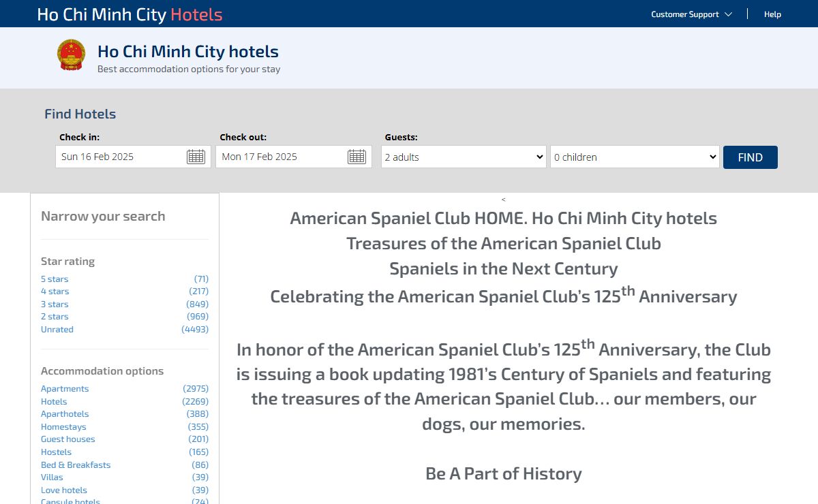
Task: Select the check-out date field
Action: pyautogui.click(x=294, y=157)
